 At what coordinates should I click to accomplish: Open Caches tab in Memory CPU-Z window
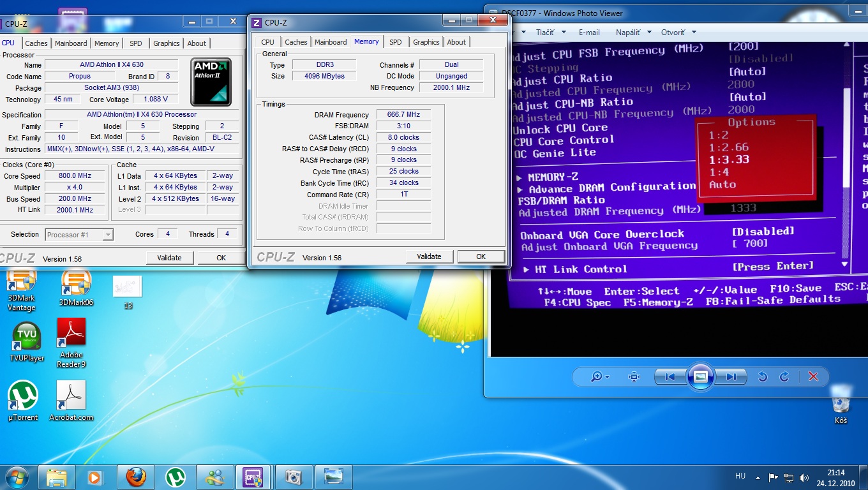tap(296, 42)
